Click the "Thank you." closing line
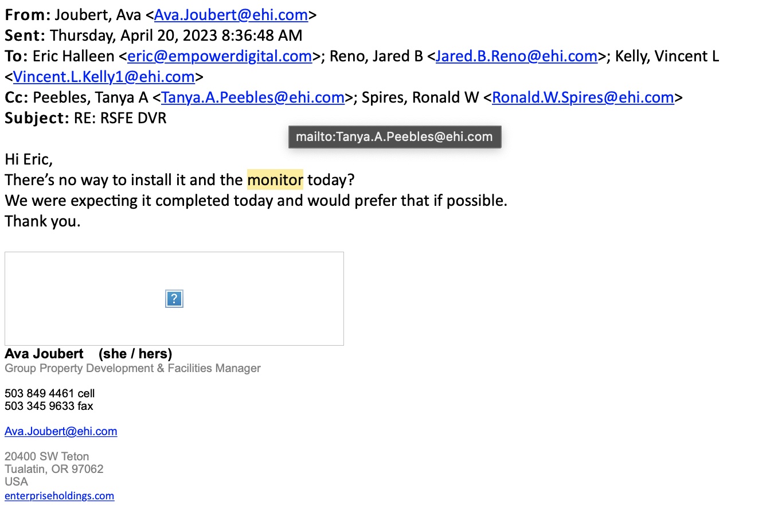Viewport: 766px width, 532px height. click(43, 221)
